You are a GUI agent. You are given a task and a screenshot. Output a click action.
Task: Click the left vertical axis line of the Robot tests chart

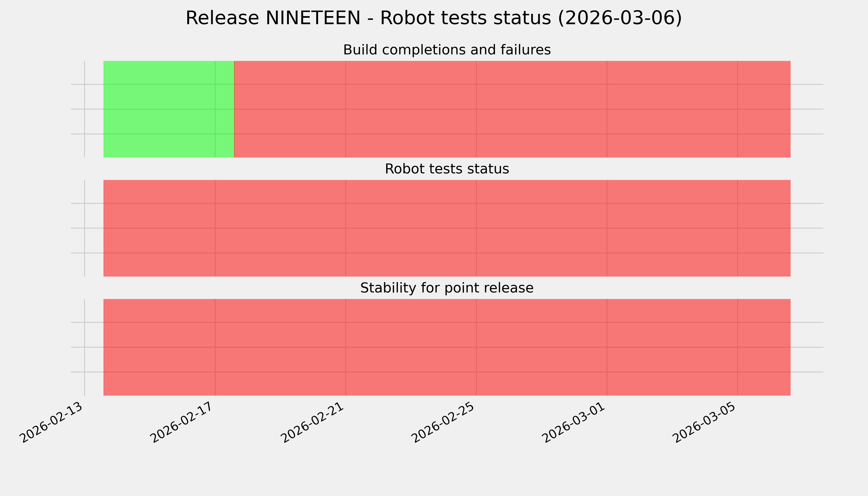(85, 228)
